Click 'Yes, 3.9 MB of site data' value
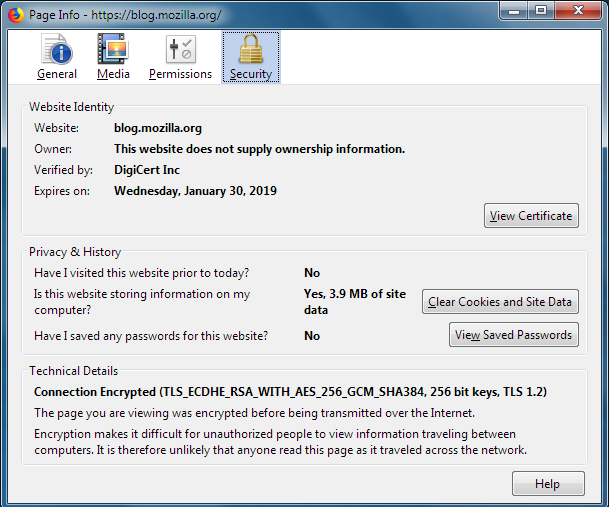This screenshot has width=609, height=507. click(x=355, y=302)
